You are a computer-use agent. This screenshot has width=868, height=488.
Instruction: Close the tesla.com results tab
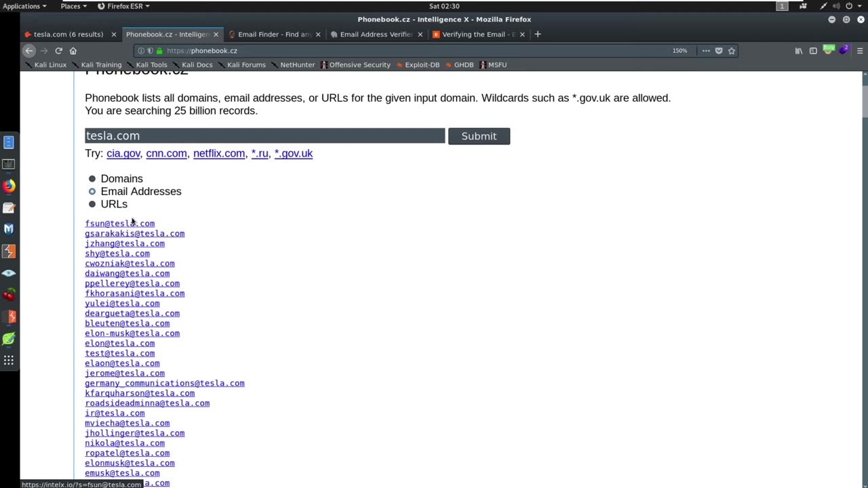click(x=113, y=35)
